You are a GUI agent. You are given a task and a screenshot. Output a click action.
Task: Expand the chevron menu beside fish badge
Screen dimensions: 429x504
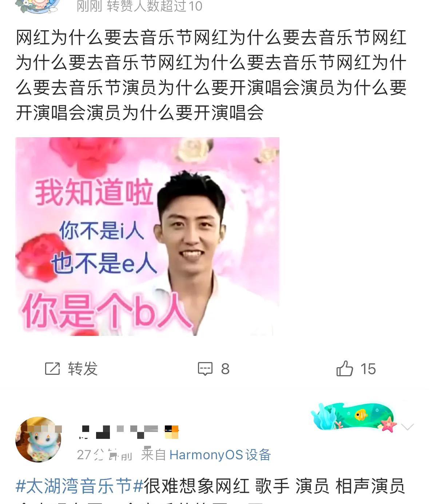407,426
